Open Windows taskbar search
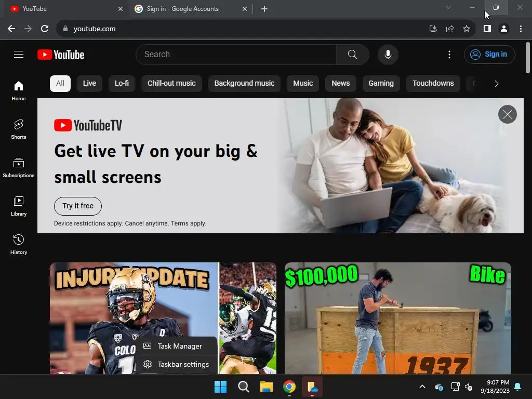532x399 pixels. [x=243, y=387]
